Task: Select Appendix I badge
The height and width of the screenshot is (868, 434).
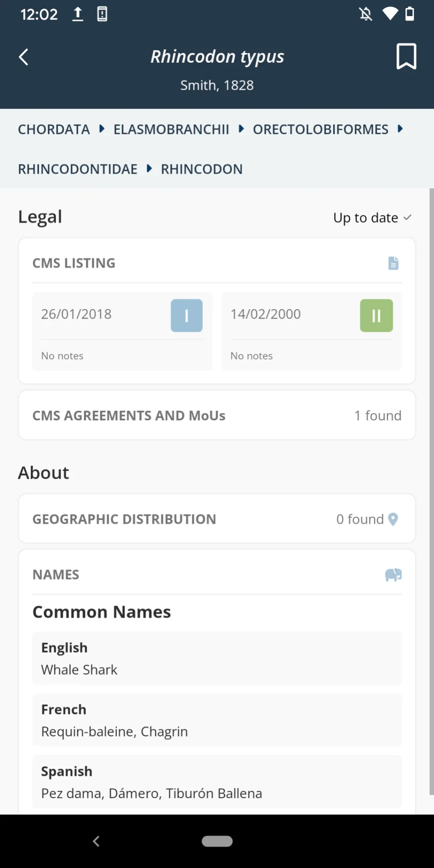Action: (187, 315)
